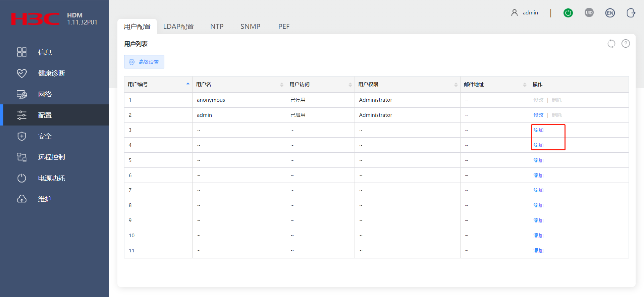644x297 pixels.
Task: Click the green power status icon
Action: [x=568, y=13]
